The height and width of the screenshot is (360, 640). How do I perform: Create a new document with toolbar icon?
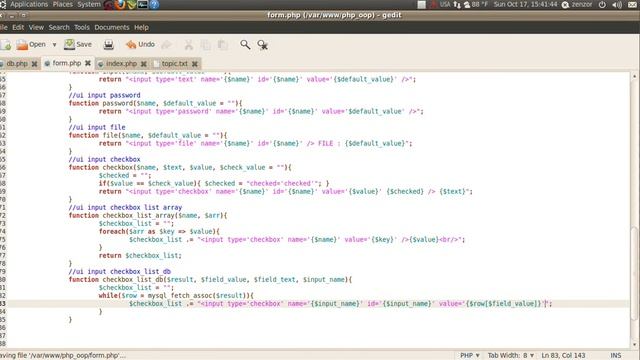pos(6,45)
